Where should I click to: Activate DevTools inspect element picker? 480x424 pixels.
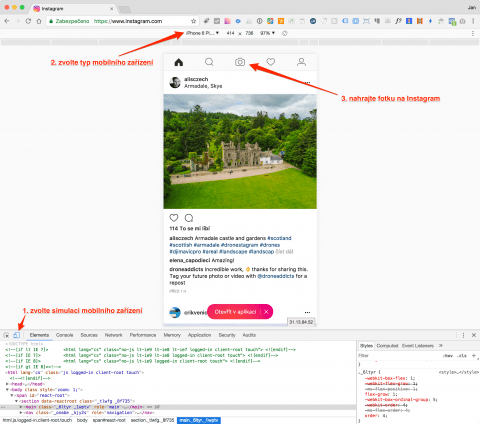(x=6, y=335)
